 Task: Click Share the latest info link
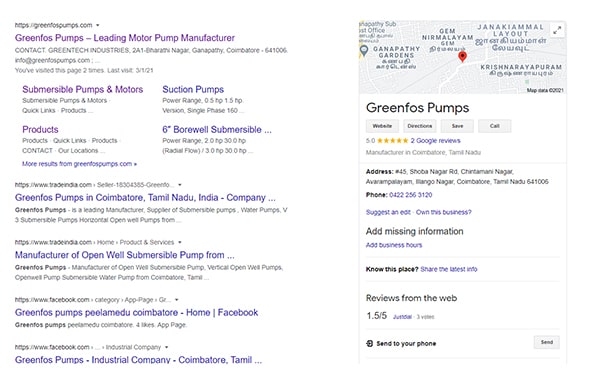(x=449, y=269)
